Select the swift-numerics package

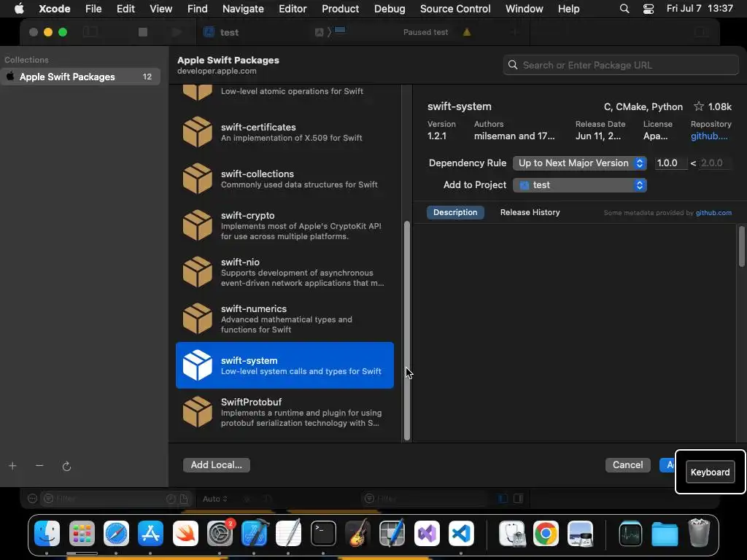(285, 319)
